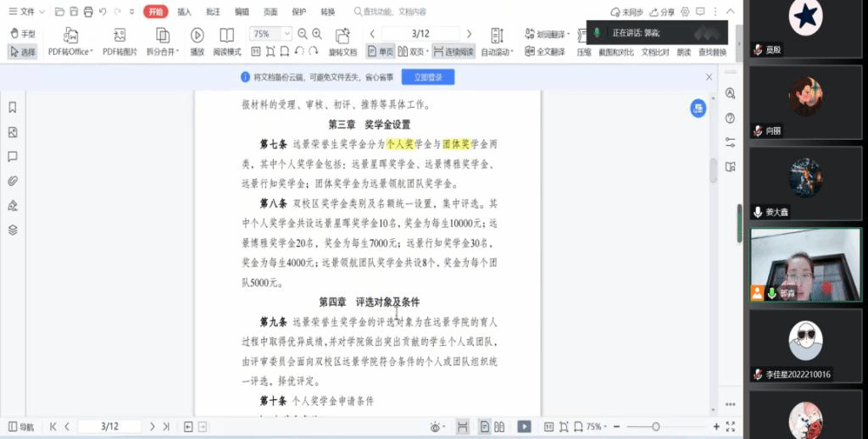
Task: Expand the Auto scroll dropdown
Action: [497, 52]
